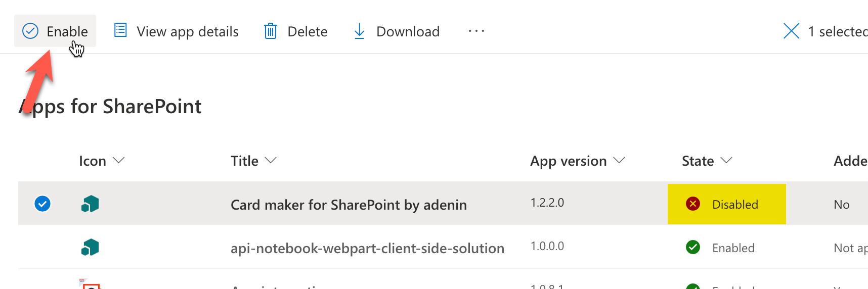Click the red Disabled status icon
868x289 pixels.
point(693,204)
